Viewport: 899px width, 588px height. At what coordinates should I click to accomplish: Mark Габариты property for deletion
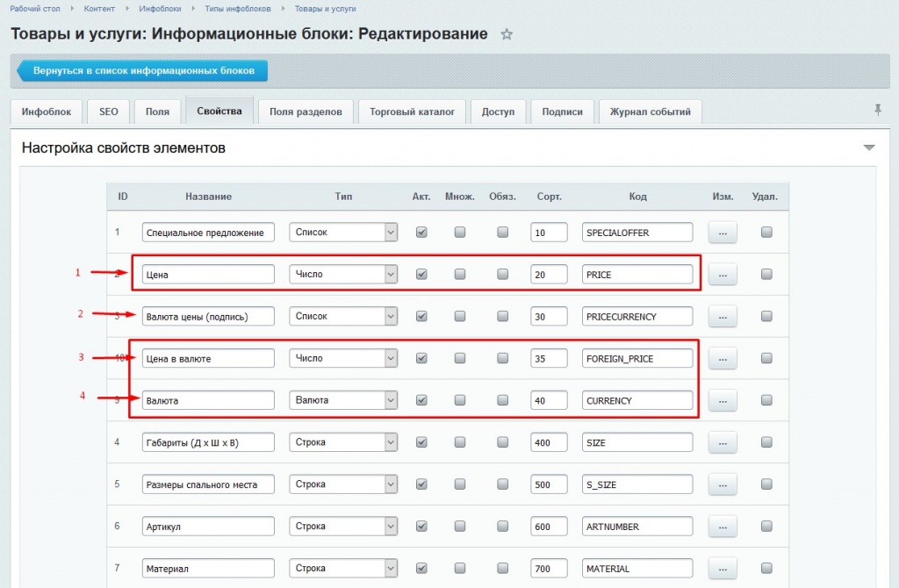click(x=766, y=441)
